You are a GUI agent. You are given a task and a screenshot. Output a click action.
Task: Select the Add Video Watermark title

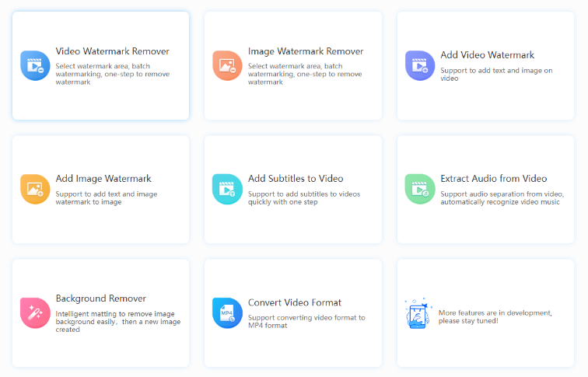(487, 55)
